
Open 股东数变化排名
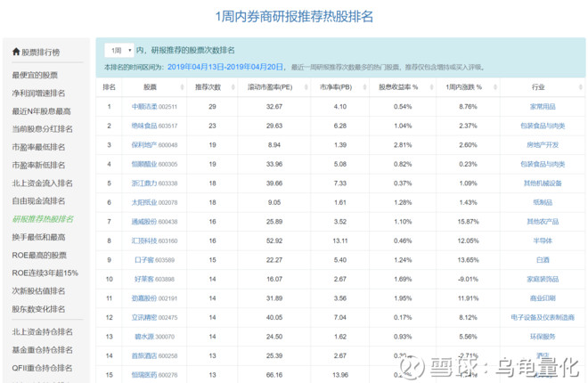[38, 309]
